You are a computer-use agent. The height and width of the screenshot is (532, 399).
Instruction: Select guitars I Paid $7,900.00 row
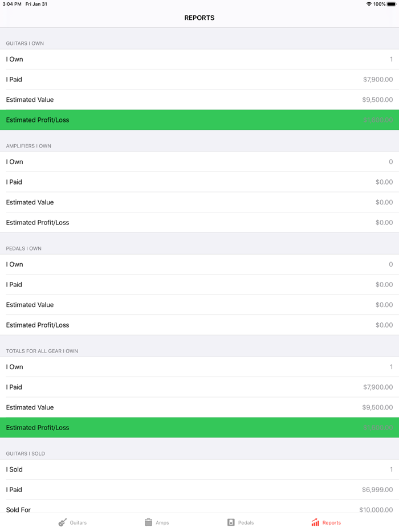click(x=199, y=80)
